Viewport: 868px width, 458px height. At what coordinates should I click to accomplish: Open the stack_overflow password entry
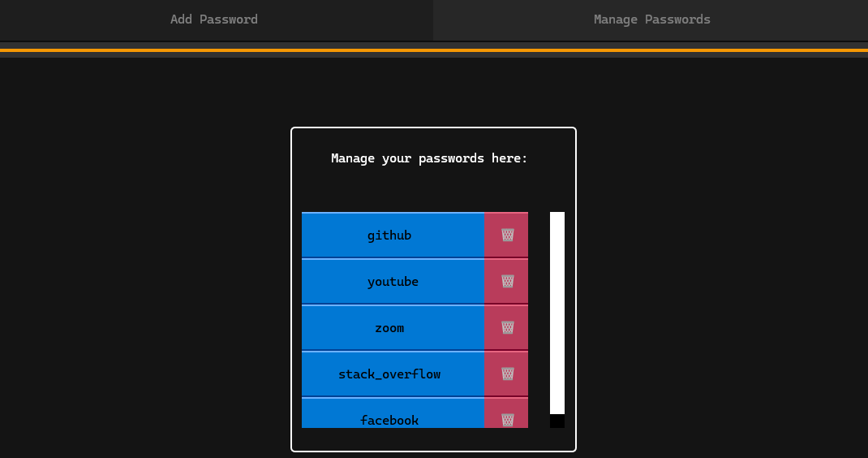tap(393, 374)
